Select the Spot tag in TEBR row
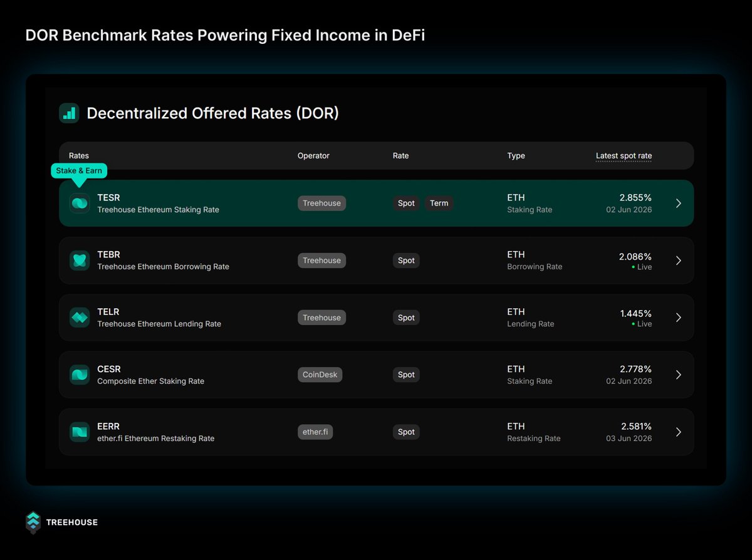The width and height of the screenshot is (752, 560). point(406,261)
